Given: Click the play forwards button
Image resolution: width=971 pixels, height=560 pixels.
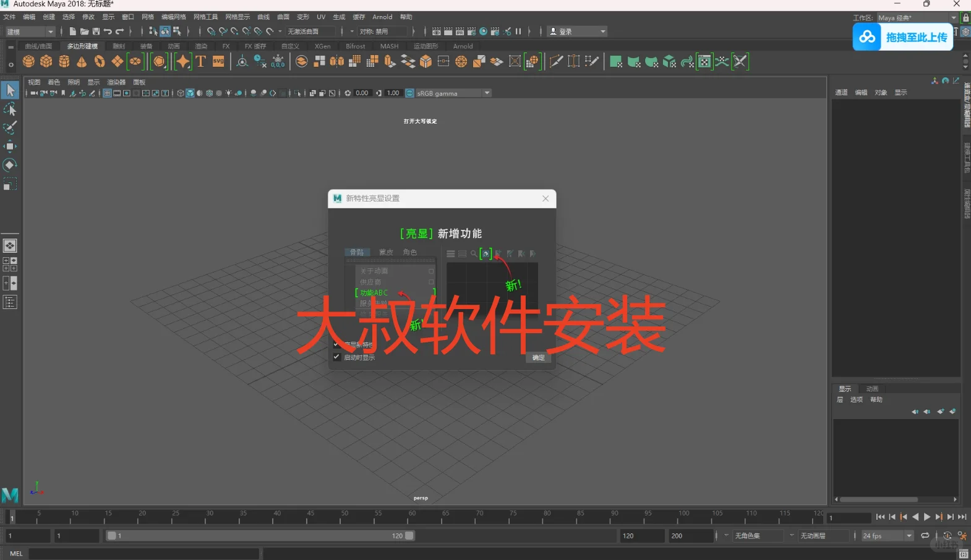Looking at the screenshot, I should coord(926,517).
